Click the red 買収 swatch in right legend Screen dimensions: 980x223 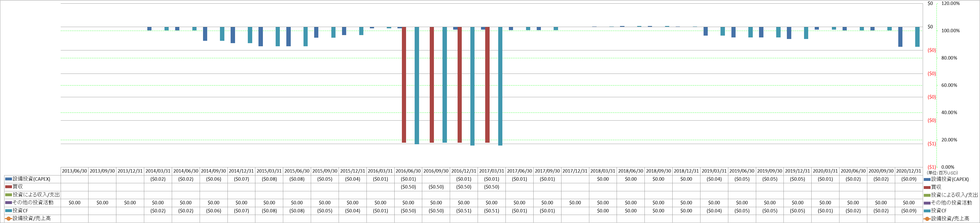(927, 187)
